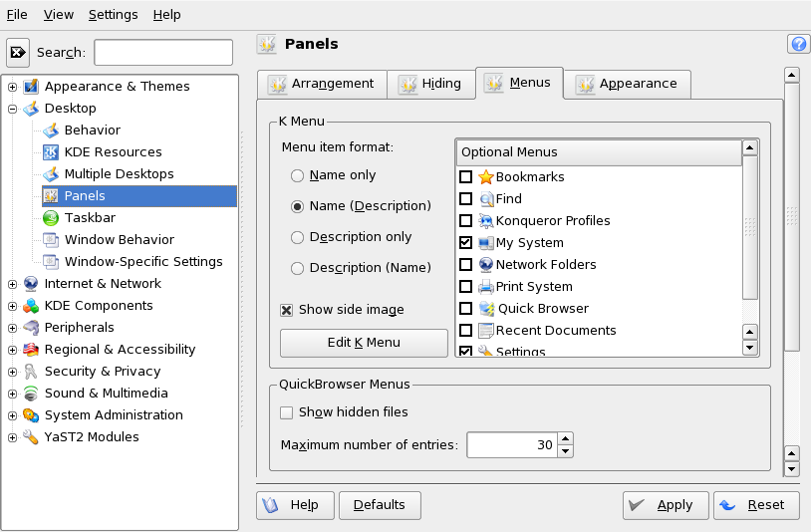The height and width of the screenshot is (532, 811).
Task: Click the Edit K Menu button
Action: [364, 343]
